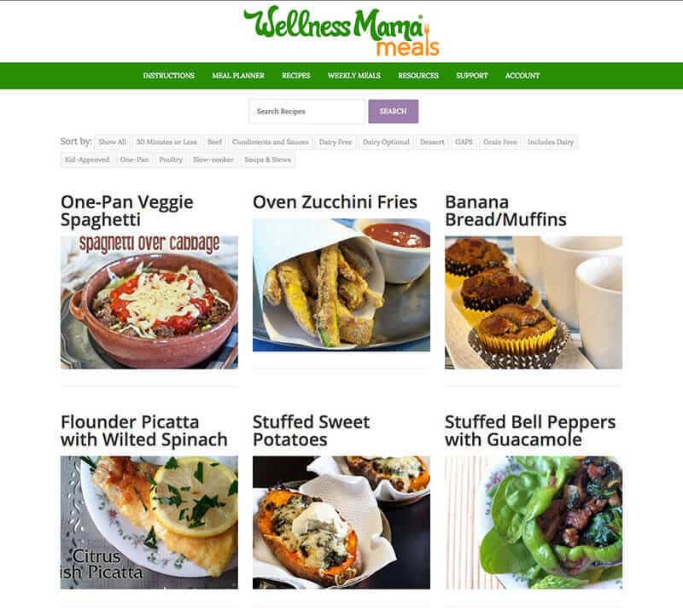The height and width of the screenshot is (616, 683).
Task: Open the Meal Planner menu item
Action: click(238, 76)
